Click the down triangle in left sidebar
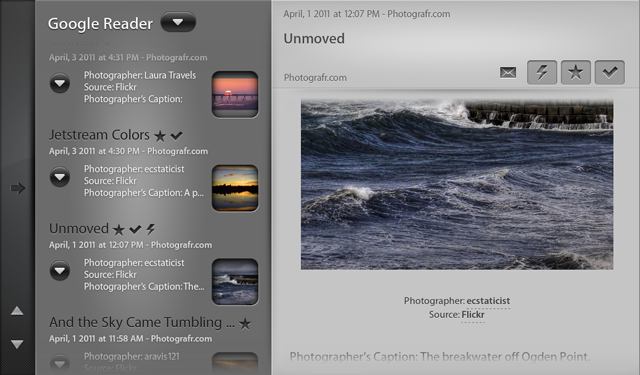 (x=17, y=344)
